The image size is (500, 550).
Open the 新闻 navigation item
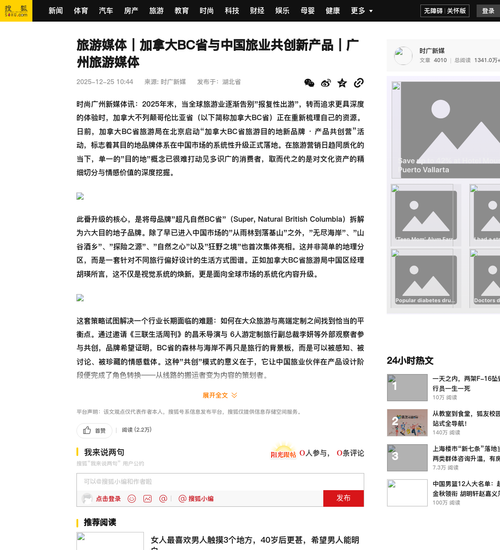[x=56, y=11]
